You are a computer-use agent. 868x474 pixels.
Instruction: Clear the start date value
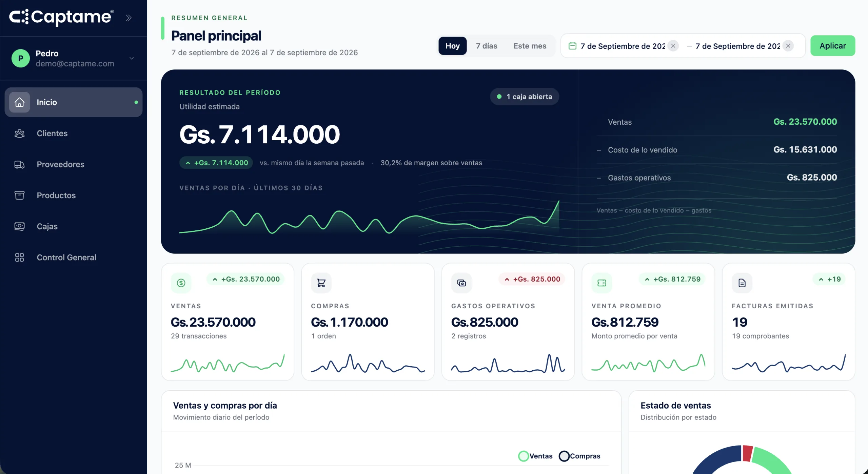click(x=673, y=46)
